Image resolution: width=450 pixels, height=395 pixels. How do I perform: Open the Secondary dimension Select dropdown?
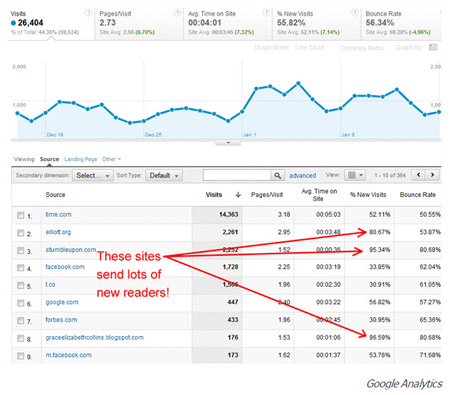93,175
